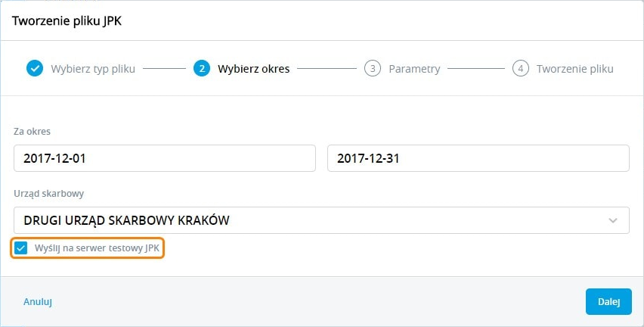Uncheck the 'Wyślij na serwer testowy JPK' checkbox

pyautogui.click(x=21, y=248)
